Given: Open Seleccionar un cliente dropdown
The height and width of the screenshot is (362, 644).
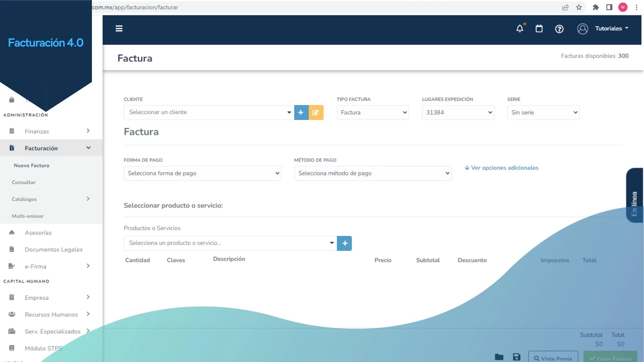Looking at the screenshot, I should pos(209,112).
